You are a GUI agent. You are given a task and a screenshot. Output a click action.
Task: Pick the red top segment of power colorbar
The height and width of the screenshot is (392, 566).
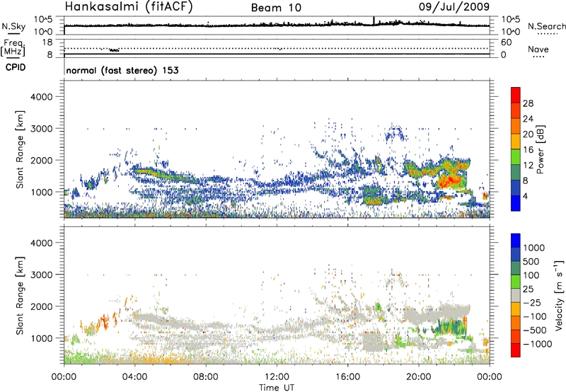[x=516, y=95]
